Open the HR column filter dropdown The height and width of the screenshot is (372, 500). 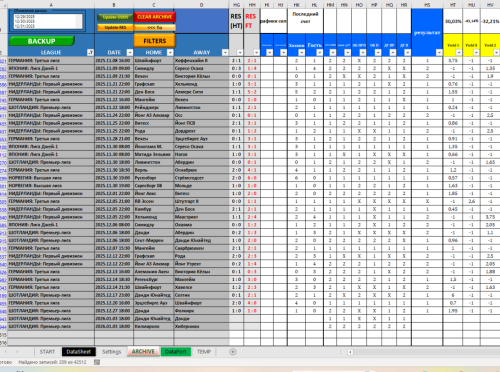coord(407,53)
